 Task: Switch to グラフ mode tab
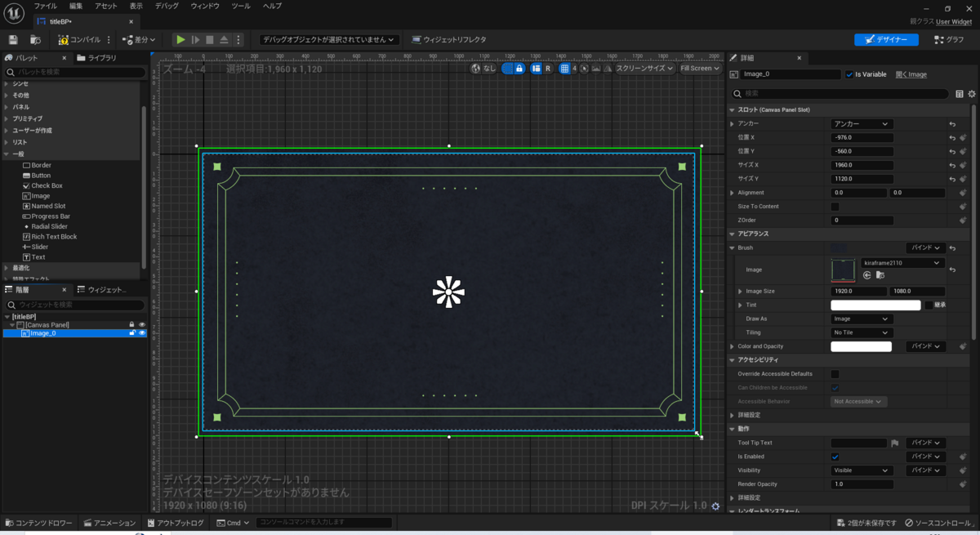point(950,39)
